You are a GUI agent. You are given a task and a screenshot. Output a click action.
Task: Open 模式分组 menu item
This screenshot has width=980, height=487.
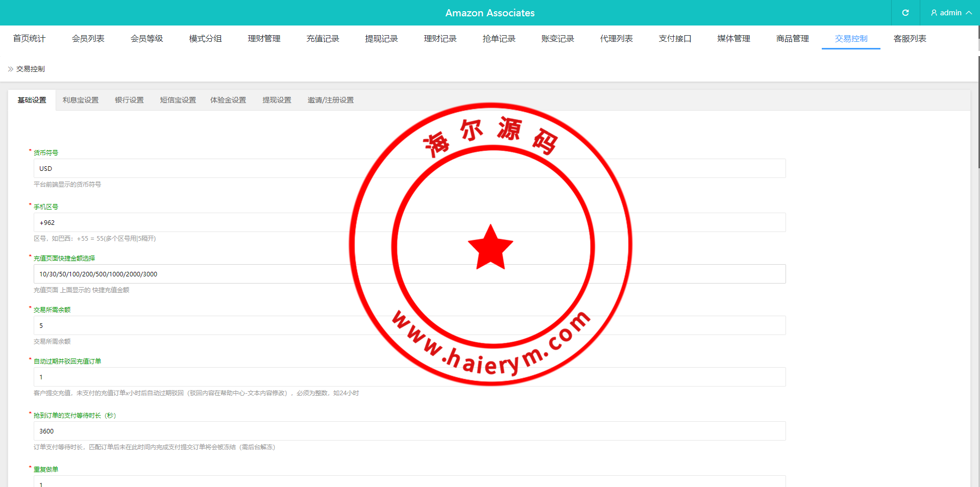pos(205,39)
